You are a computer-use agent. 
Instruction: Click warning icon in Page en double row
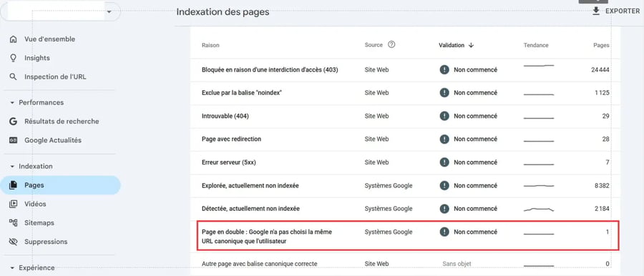[444, 232]
